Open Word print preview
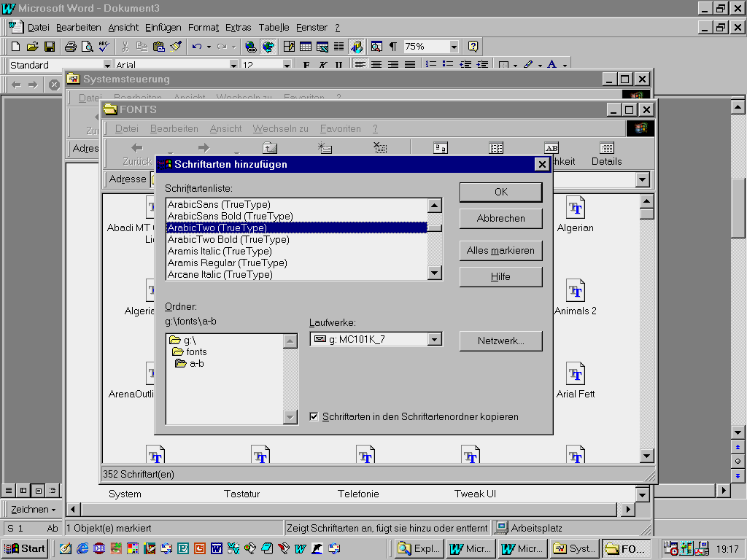Image resolution: width=747 pixels, height=560 pixels. pyautogui.click(x=88, y=47)
